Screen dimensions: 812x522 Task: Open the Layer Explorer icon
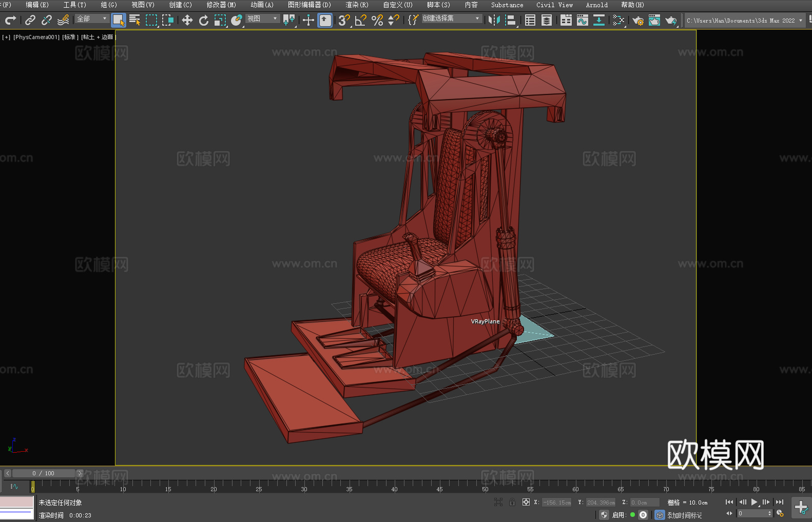[547, 20]
